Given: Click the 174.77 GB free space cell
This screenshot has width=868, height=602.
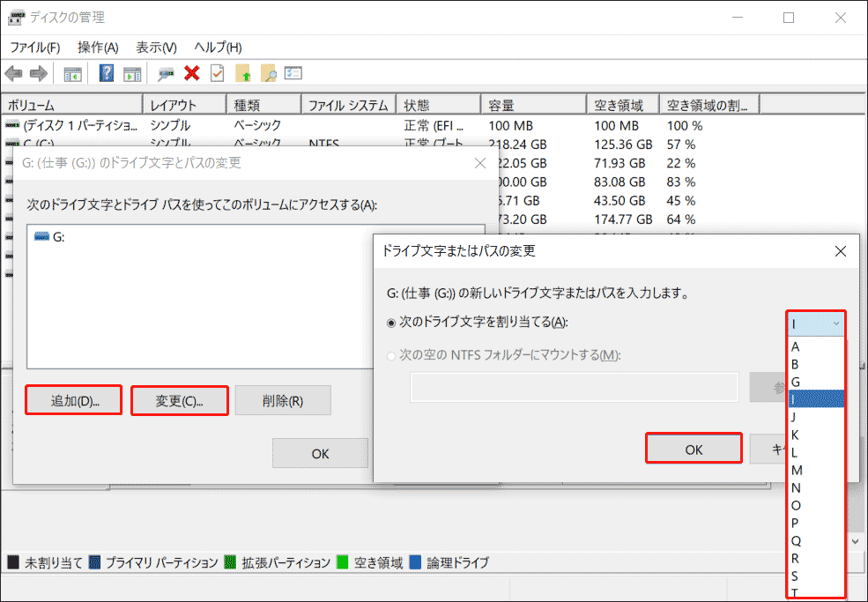Looking at the screenshot, I should point(623,219).
